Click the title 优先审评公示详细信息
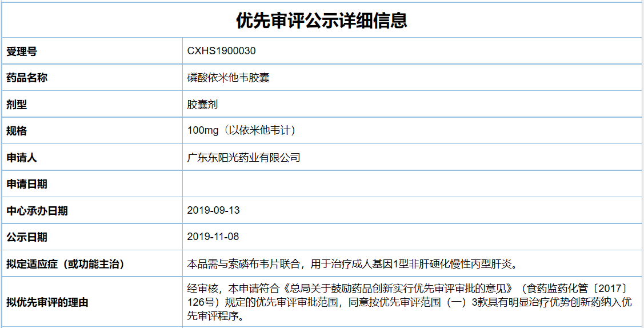644x328 pixels. pos(322,20)
